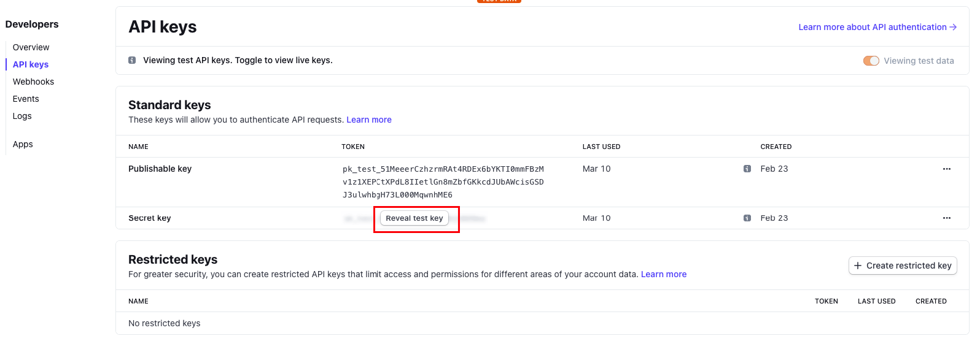Open Webhooks from the sidebar
The image size is (980, 344).
tap(34, 82)
